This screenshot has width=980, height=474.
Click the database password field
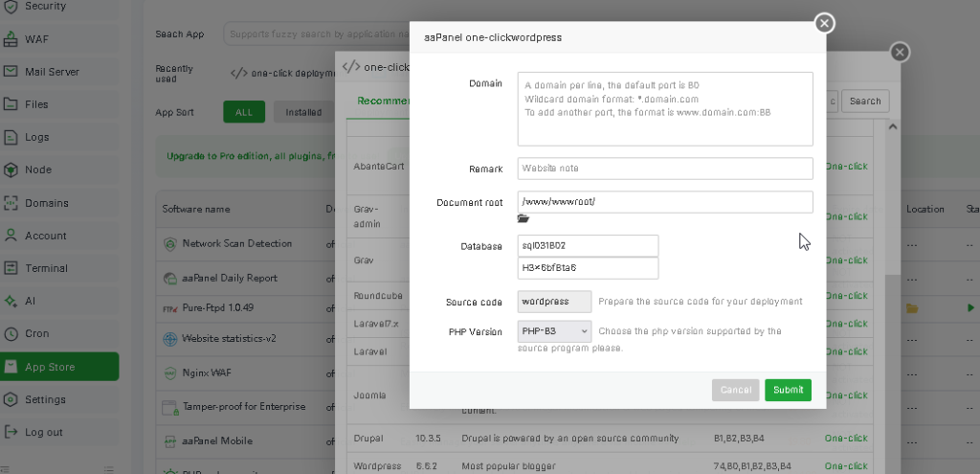(588, 267)
